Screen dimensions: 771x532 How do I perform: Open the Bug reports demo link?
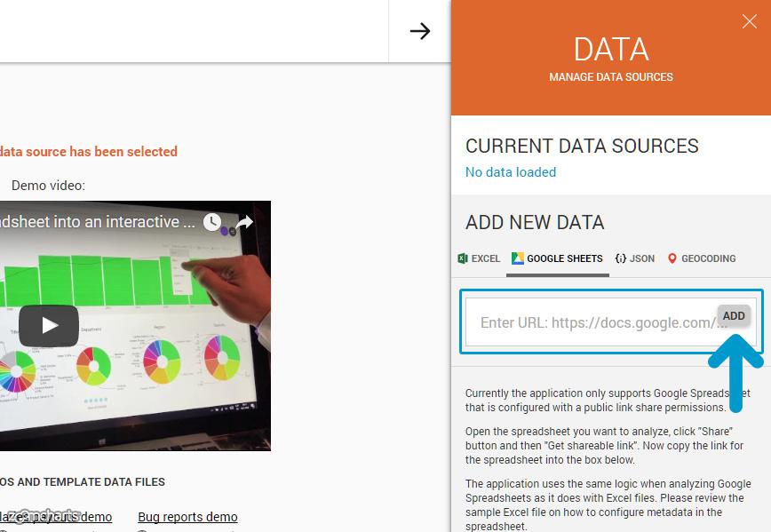click(x=187, y=517)
